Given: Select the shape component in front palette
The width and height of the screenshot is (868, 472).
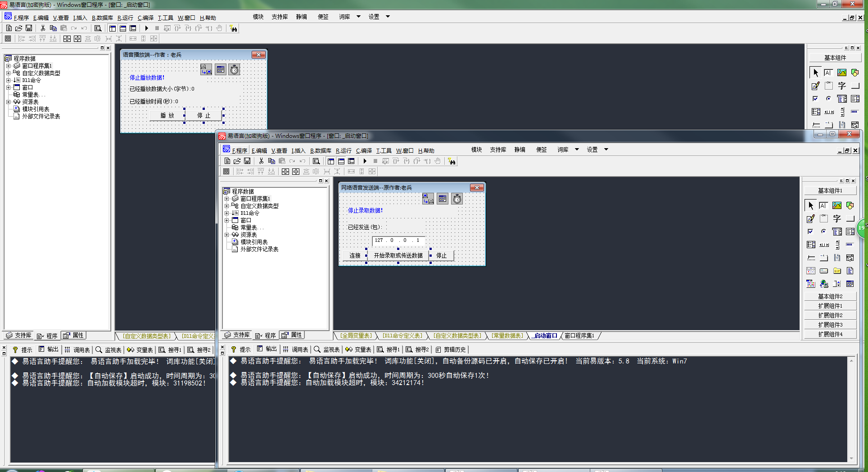Looking at the screenshot, I should point(850,206).
